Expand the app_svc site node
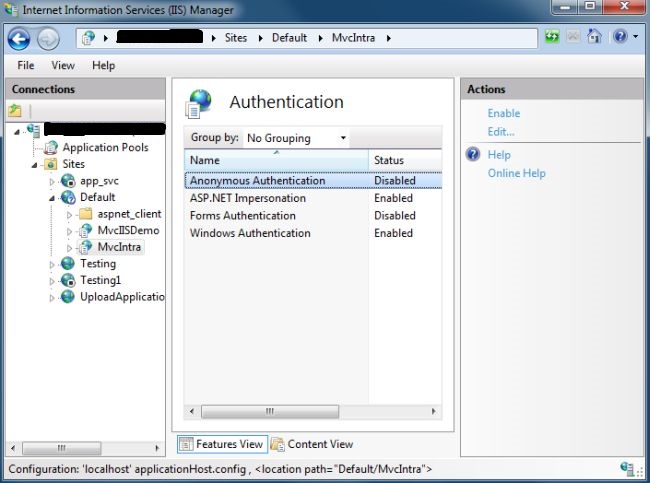The width and height of the screenshot is (650, 483). [x=52, y=182]
